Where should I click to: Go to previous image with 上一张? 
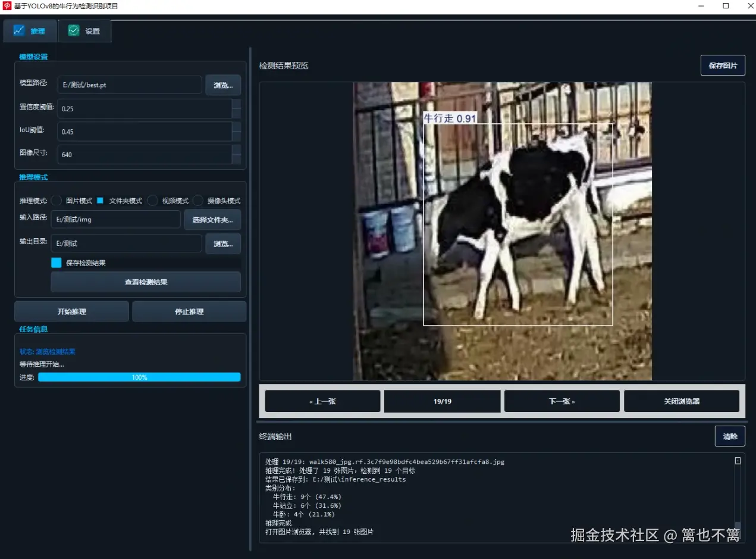point(322,401)
